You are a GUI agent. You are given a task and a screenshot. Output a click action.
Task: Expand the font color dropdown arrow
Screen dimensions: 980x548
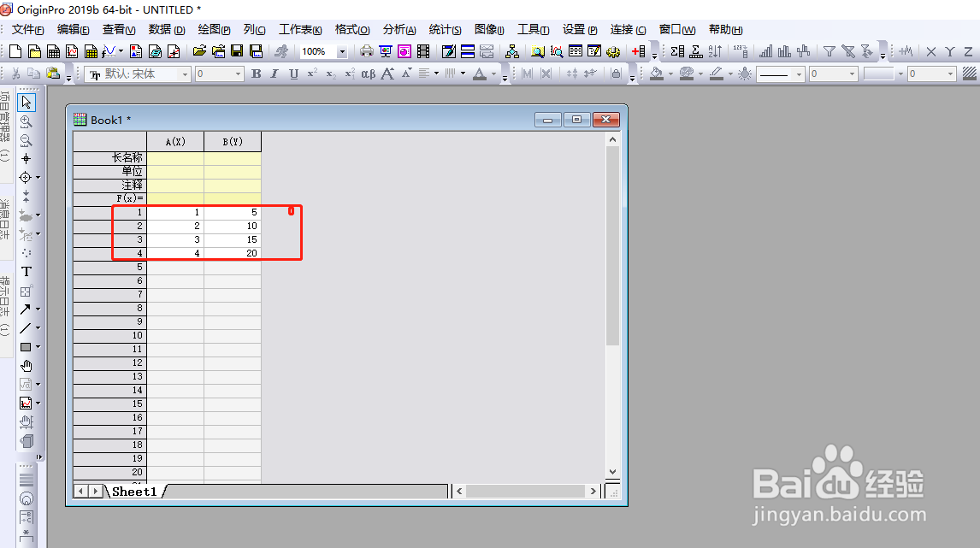493,74
